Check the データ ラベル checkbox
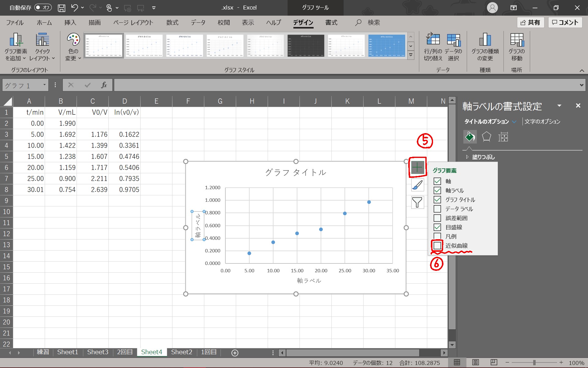This screenshot has height=368, width=588. click(437, 209)
